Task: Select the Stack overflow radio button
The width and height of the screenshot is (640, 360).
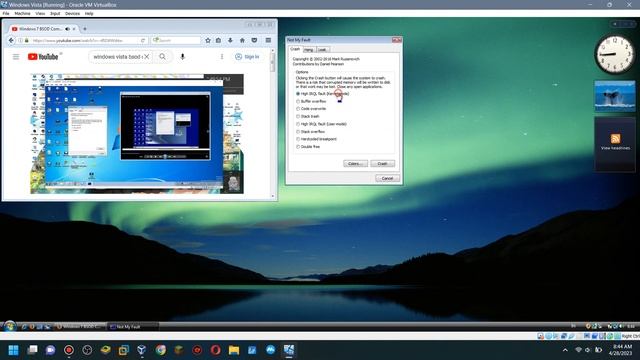Action: pyautogui.click(x=298, y=132)
